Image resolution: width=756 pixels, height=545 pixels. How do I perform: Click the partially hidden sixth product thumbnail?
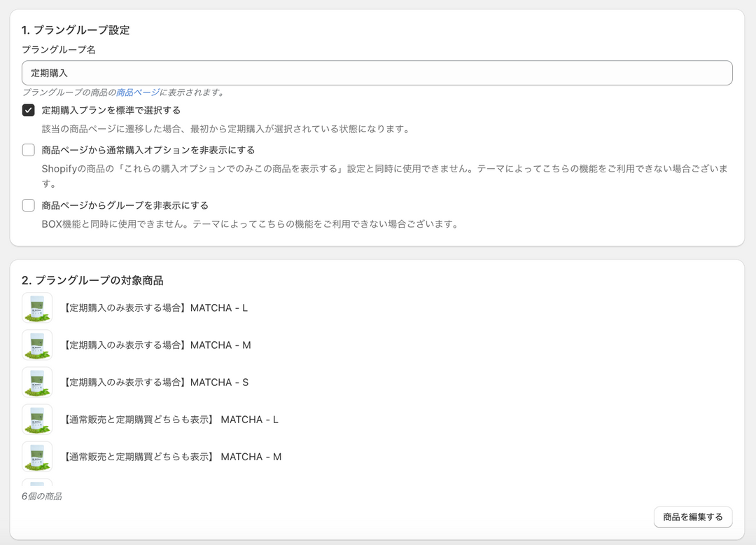click(37, 483)
